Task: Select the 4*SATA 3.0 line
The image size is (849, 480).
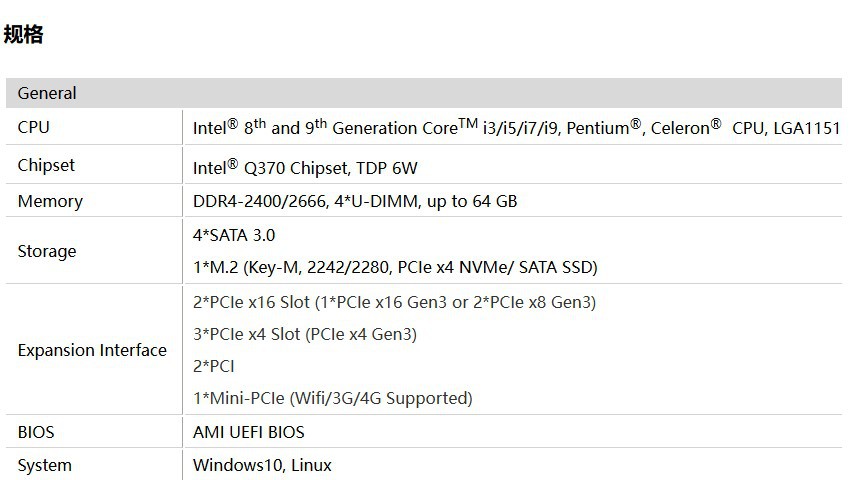Action: pos(234,235)
